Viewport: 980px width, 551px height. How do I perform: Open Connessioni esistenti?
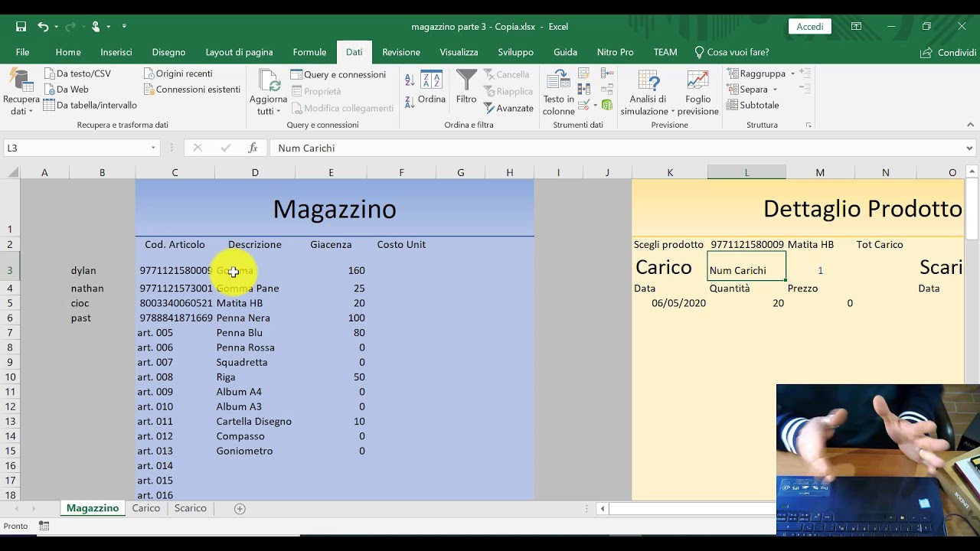191,90
